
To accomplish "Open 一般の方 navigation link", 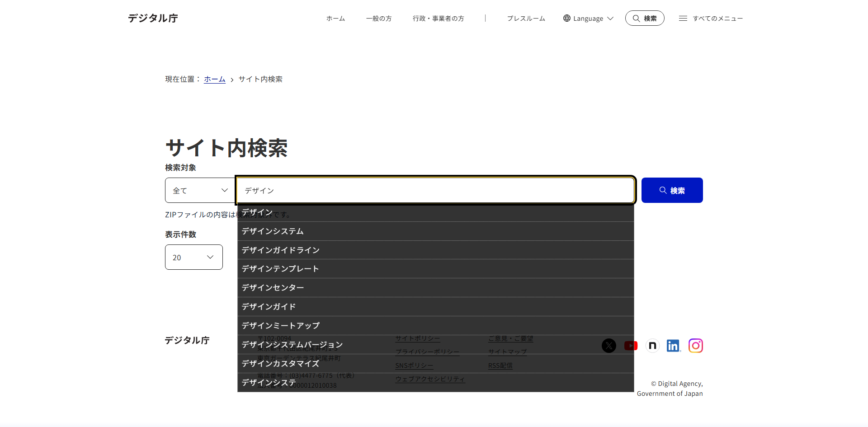I will 379,19.
